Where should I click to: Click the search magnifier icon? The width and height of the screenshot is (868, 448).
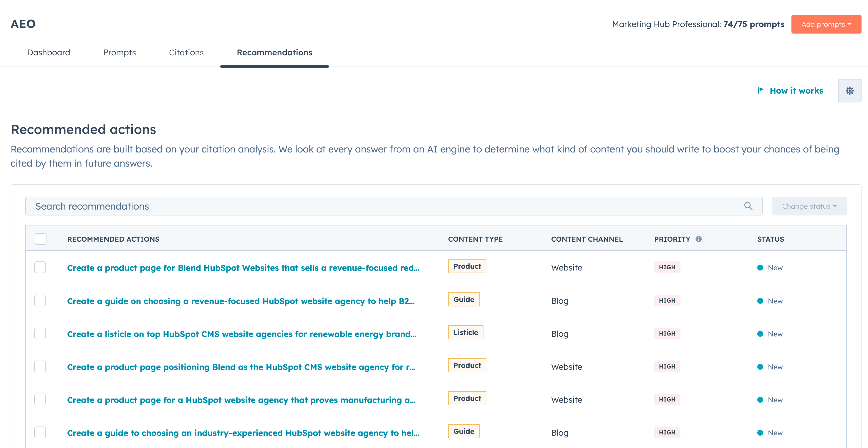coord(748,206)
